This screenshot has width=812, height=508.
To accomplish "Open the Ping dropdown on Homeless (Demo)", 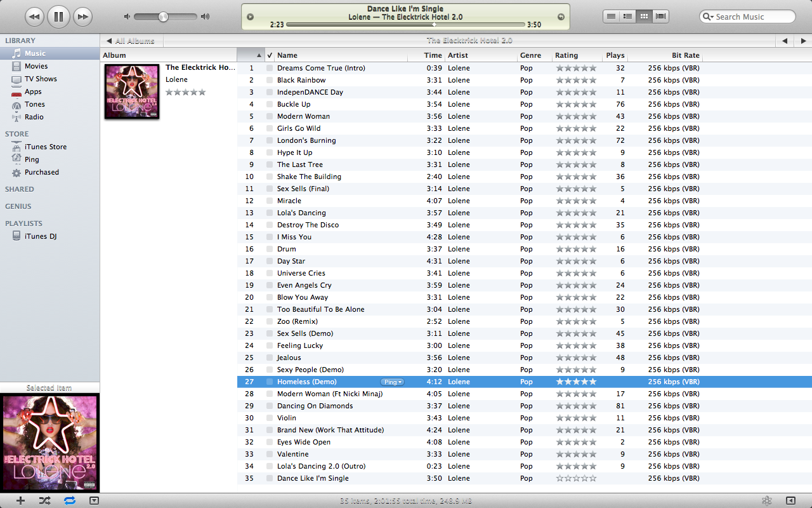I will [393, 382].
